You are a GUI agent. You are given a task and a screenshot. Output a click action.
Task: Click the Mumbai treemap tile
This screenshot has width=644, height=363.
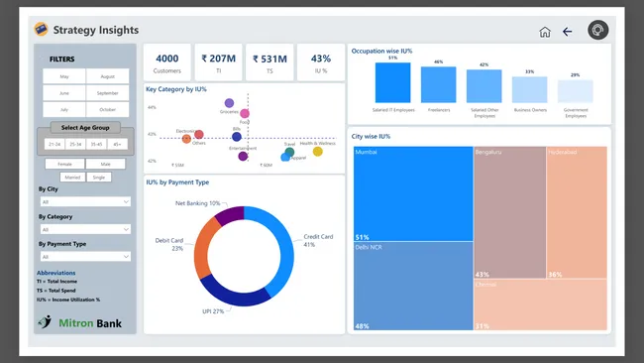(x=413, y=193)
